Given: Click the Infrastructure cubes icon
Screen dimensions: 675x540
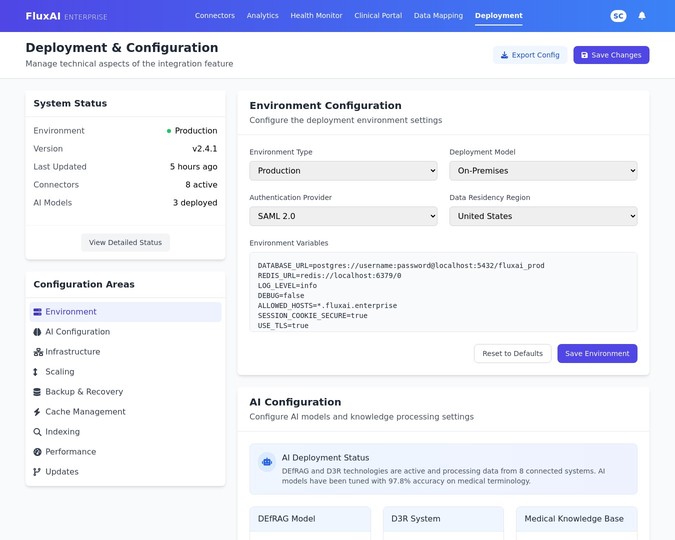Looking at the screenshot, I should (x=38, y=352).
